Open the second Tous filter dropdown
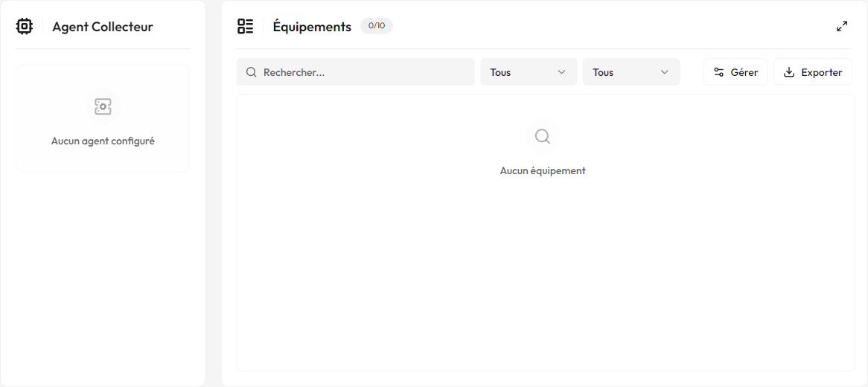868x387 pixels. click(631, 72)
